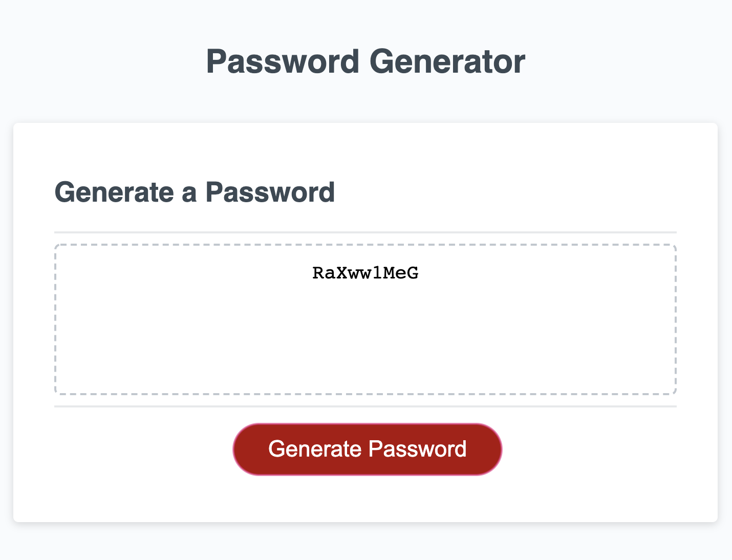Click the Generate Password button label text
This screenshot has width=732, height=560.
(x=368, y=448)
